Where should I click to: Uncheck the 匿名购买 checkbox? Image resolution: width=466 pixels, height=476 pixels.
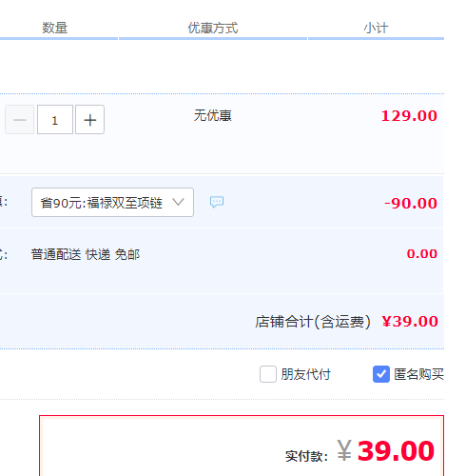381,374
